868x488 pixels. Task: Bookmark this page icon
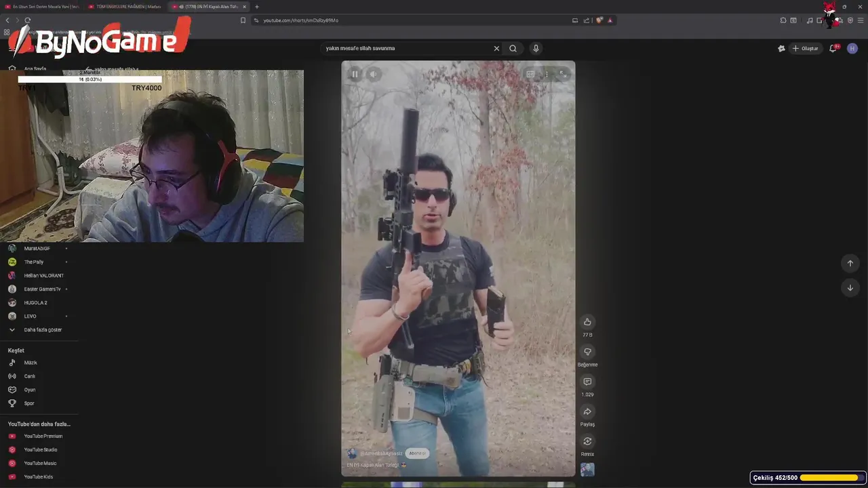coord(243,20)
